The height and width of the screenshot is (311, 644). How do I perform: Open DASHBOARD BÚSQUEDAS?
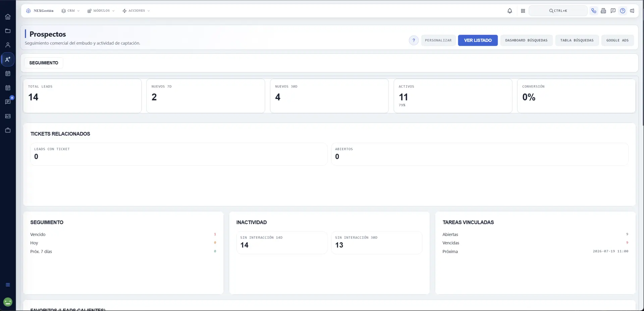[x=526, y=40]
